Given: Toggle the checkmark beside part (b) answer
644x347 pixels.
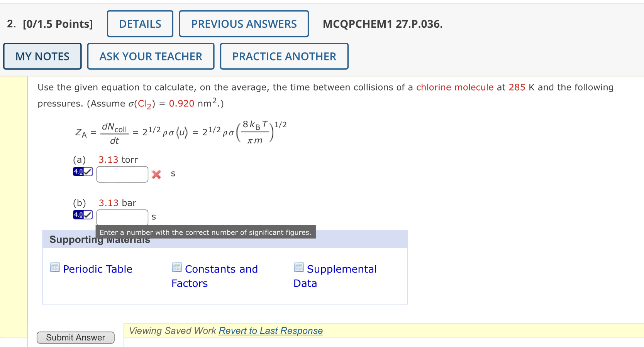Looking at the screenshot, I should point(88,214).
